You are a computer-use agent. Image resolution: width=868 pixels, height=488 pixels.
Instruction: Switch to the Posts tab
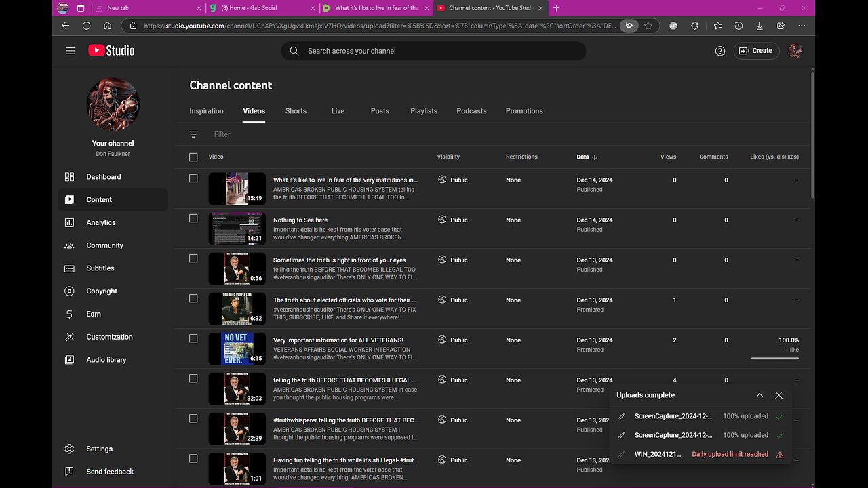coord(380,111)
